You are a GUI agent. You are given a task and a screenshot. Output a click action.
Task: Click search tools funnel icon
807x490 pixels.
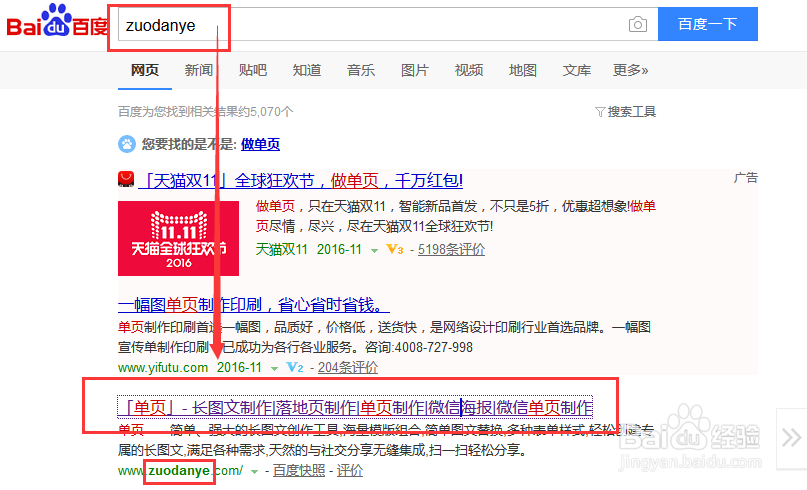click(600, 112)
